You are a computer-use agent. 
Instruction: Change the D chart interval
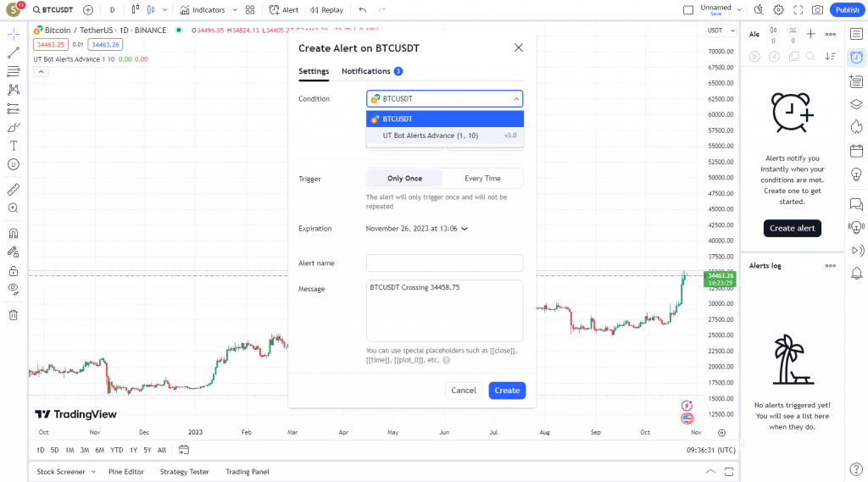click(x=113, y=10)
